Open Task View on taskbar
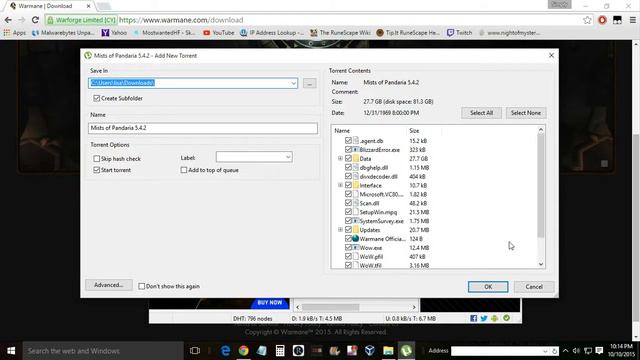Image resolution: width=640 pixels, height=360 pixels. point(195,351)
